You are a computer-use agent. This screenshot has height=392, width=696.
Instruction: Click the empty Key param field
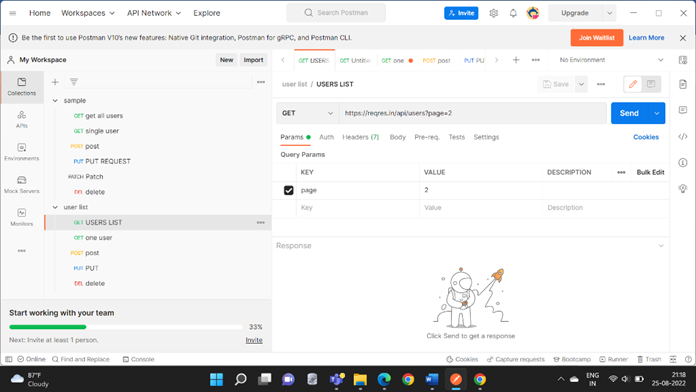point(358,208)
